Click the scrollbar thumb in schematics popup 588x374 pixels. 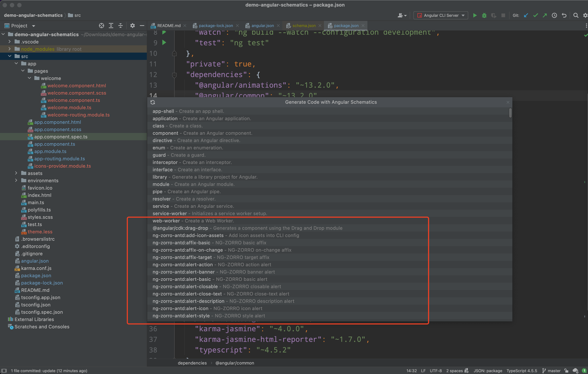point(510,113)
